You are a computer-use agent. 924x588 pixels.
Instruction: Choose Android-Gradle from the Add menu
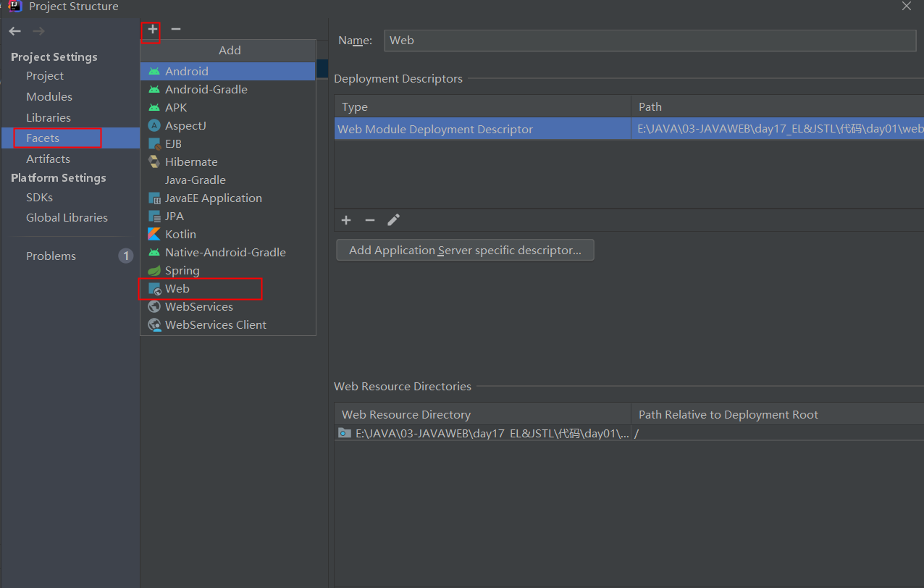[228, 89]
